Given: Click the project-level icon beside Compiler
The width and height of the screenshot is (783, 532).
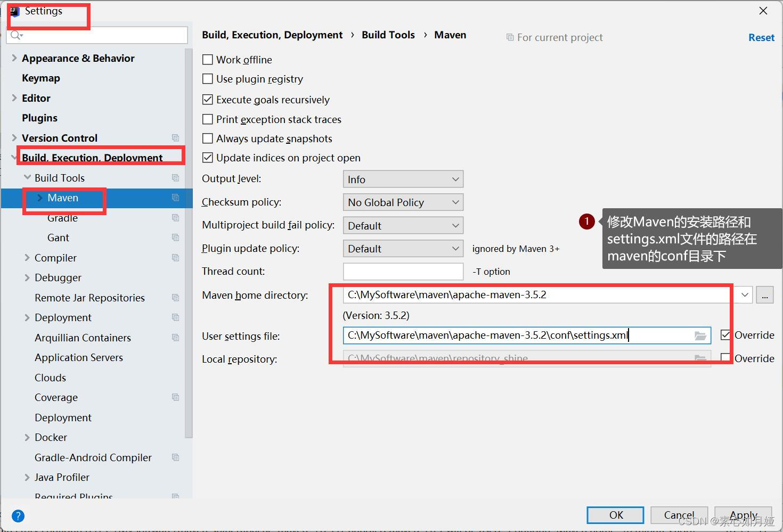Looking at the screenshot, I should pos(175,258).
